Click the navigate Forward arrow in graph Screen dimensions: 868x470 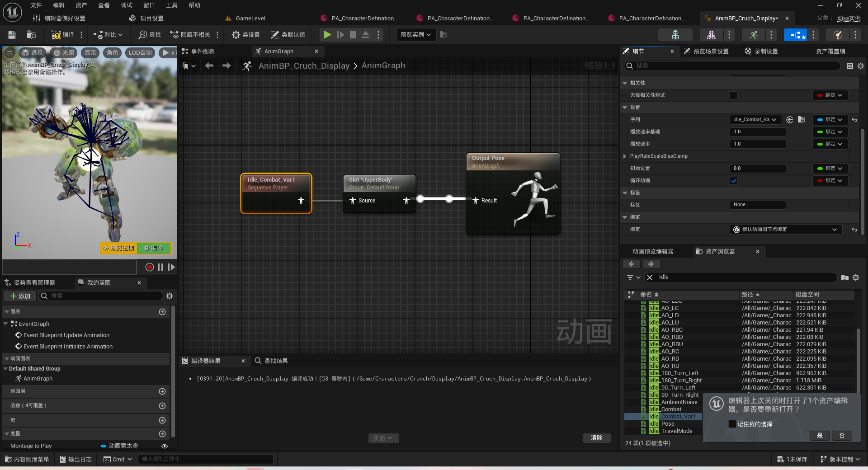(x=226, y=66)
